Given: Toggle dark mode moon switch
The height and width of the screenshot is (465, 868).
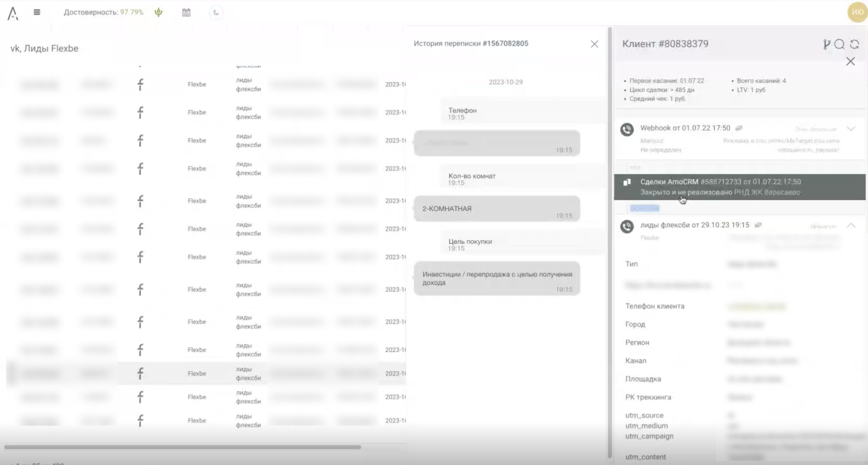Looking at the screenshot, I should point(216,13).
